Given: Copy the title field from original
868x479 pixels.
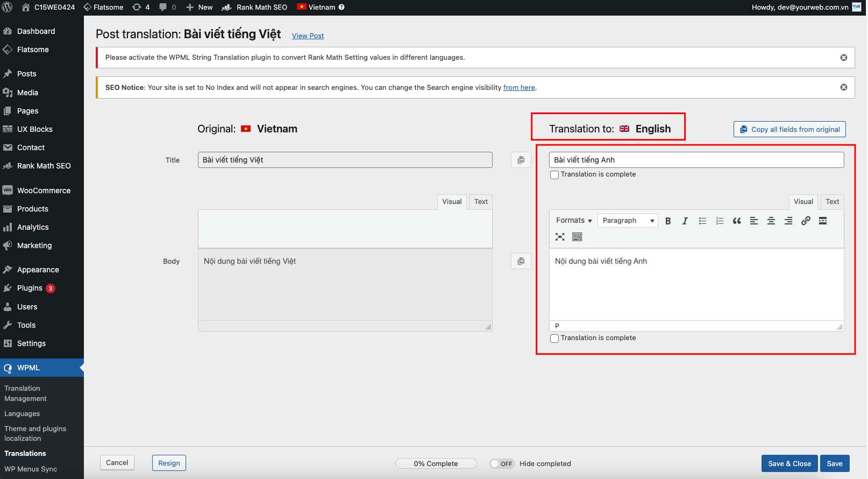Looking at the screenshot, I should [x=521, y=160].
